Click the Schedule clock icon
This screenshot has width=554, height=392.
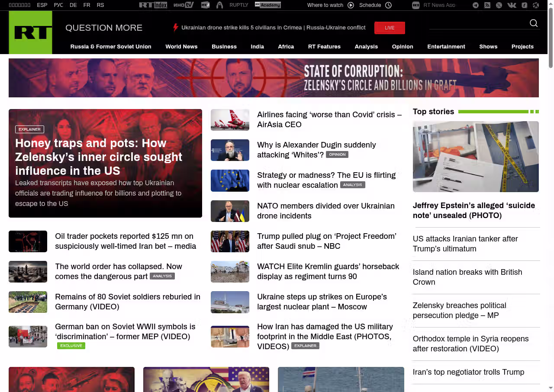pyautogui.click(x=388, y=5)
